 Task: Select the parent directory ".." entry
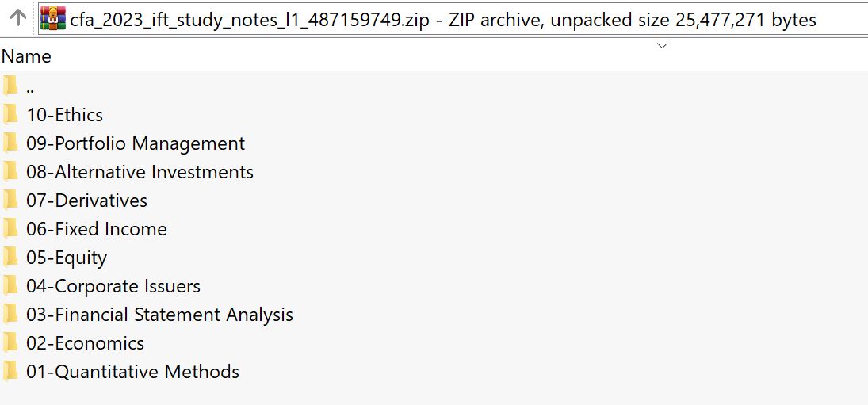[30, 87]
